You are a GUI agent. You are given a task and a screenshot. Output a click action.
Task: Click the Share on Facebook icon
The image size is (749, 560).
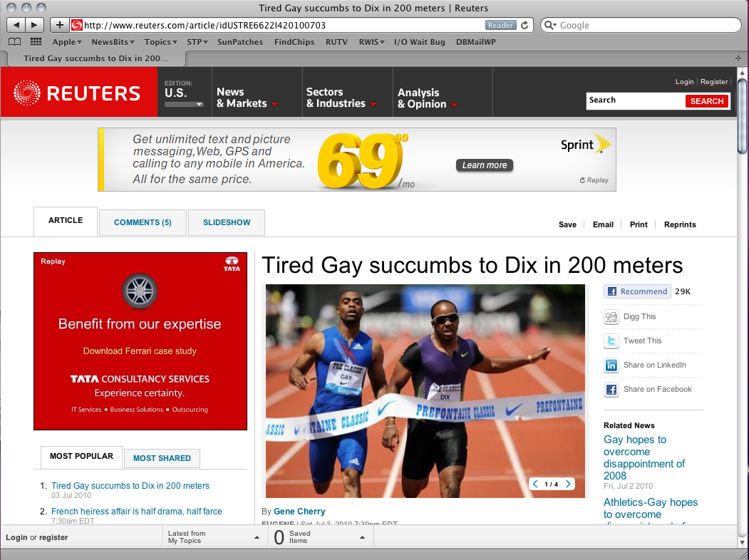click(611, 390)
